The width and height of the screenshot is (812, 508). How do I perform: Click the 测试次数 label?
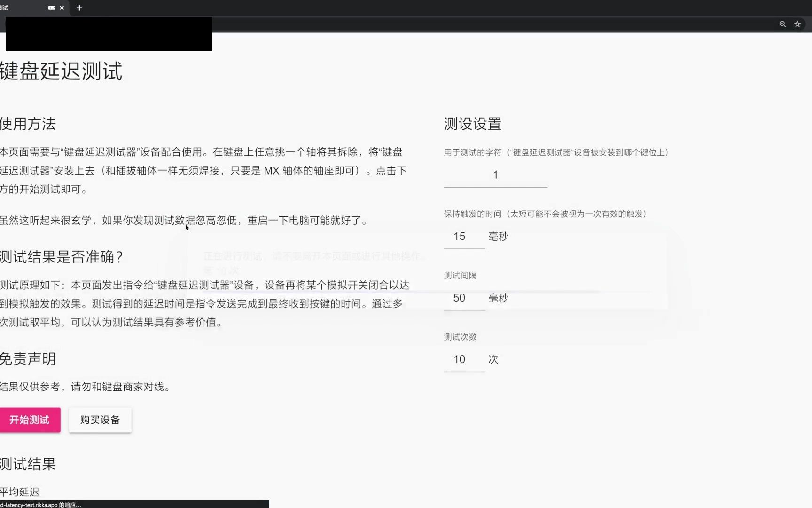coord(460,337)
